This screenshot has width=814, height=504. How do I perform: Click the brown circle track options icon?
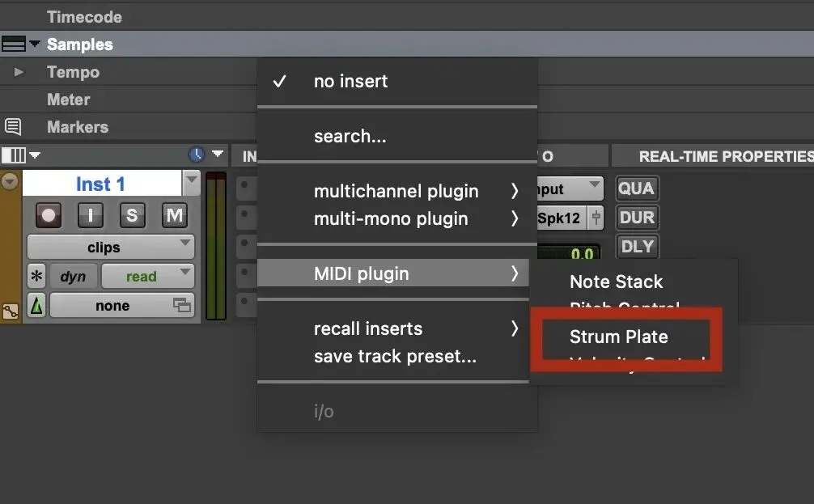point(10,181)
